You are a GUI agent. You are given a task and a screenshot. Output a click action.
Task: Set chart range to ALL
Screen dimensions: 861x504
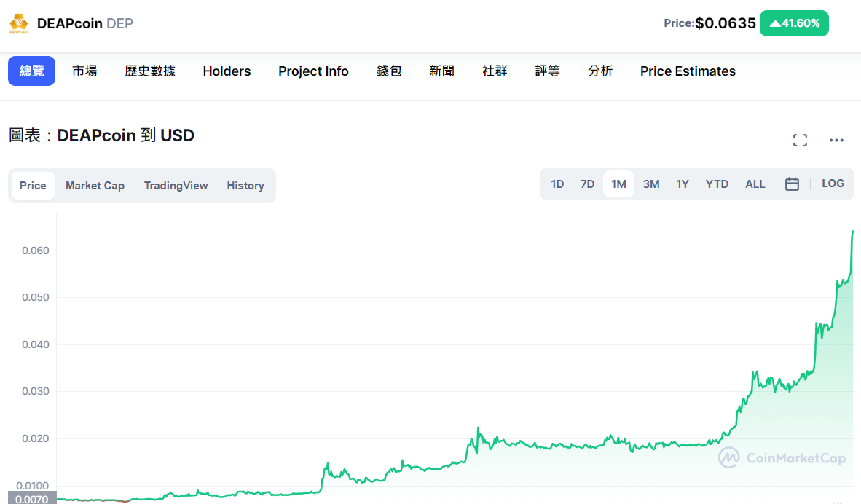click(755, 184)
